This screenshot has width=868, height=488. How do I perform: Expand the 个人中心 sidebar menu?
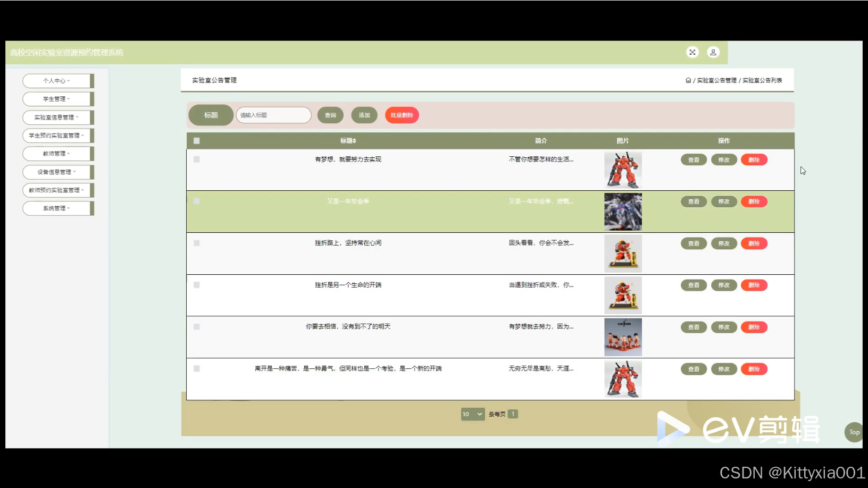tap(56, 81)
